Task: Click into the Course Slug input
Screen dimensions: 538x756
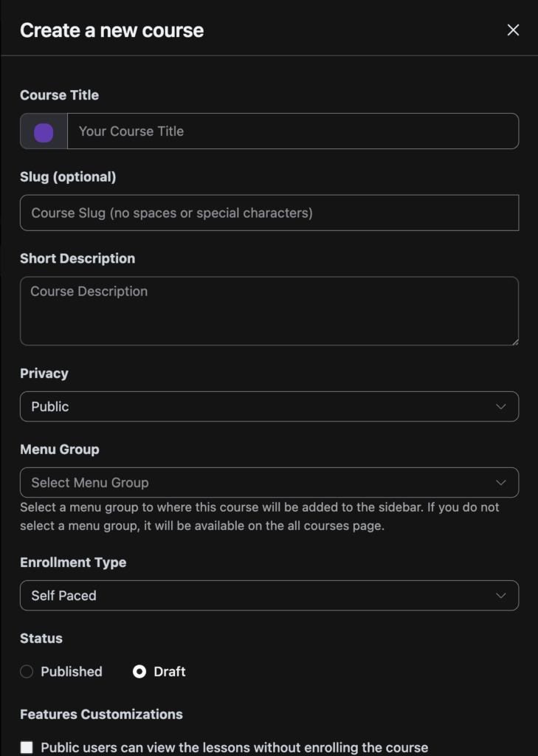Action: click(x=269, y=213)
